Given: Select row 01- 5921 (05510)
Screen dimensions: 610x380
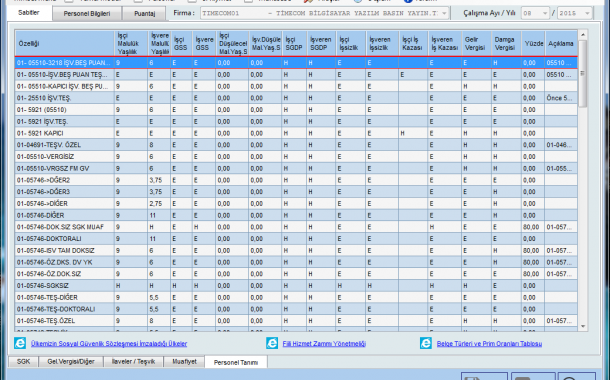Looking at the screenshot, I should pyautogui.click(x=296, y=110).
